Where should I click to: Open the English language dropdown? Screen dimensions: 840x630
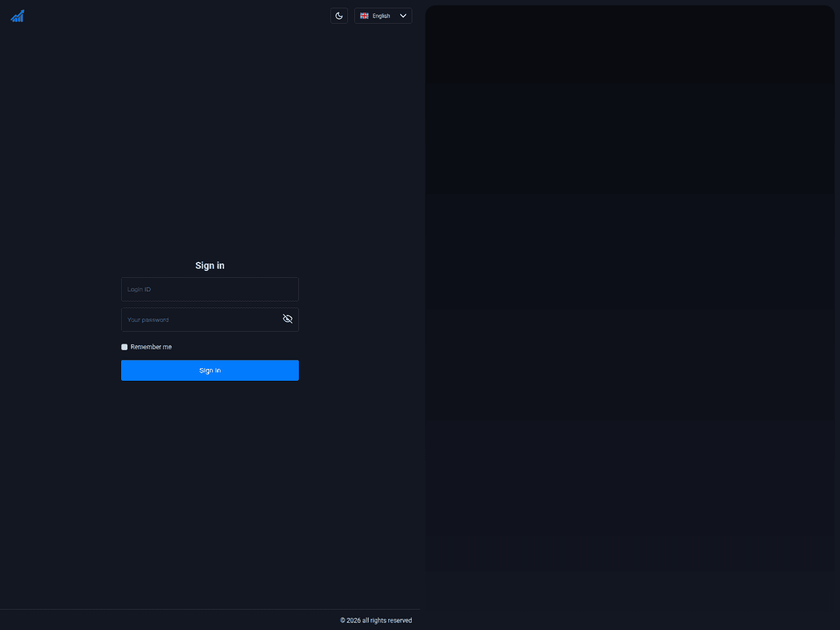[x=383, y=15]
